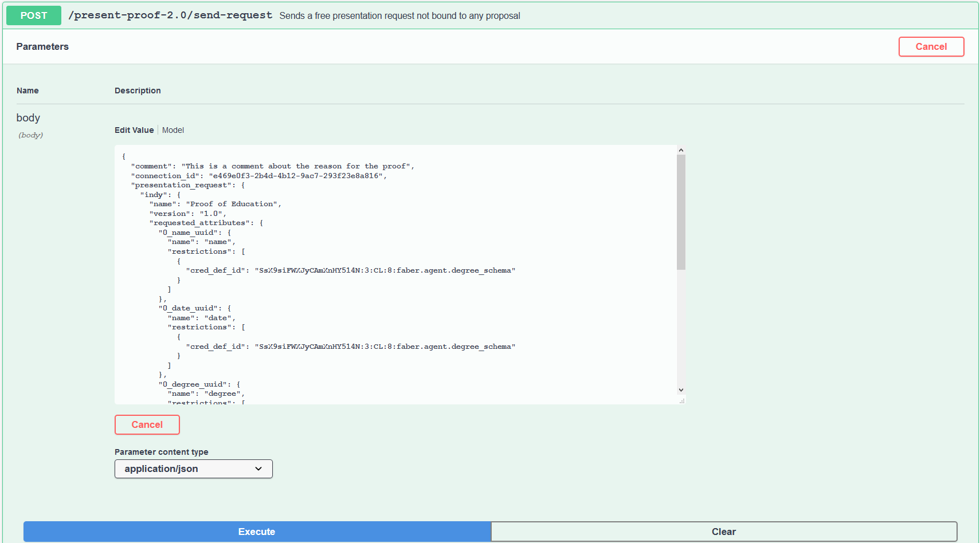Click the scroll-down arrow of the body textarea
Viewport: 980px width, 543px height.
[x=681, y=390]
